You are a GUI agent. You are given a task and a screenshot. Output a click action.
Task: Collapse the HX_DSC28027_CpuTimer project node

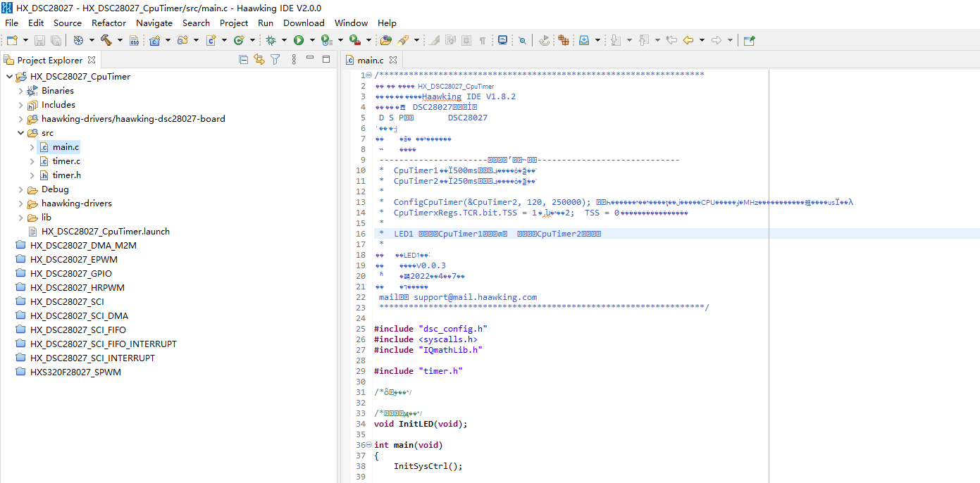tap(8, 76)
